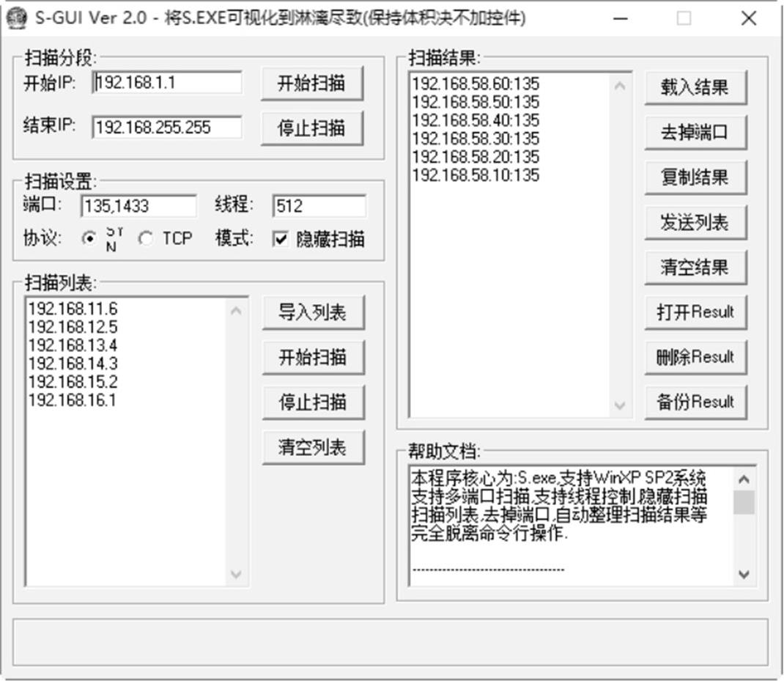Click the 清空列表 button
This screenshot has width=784, height=681.
coord(314,448)
